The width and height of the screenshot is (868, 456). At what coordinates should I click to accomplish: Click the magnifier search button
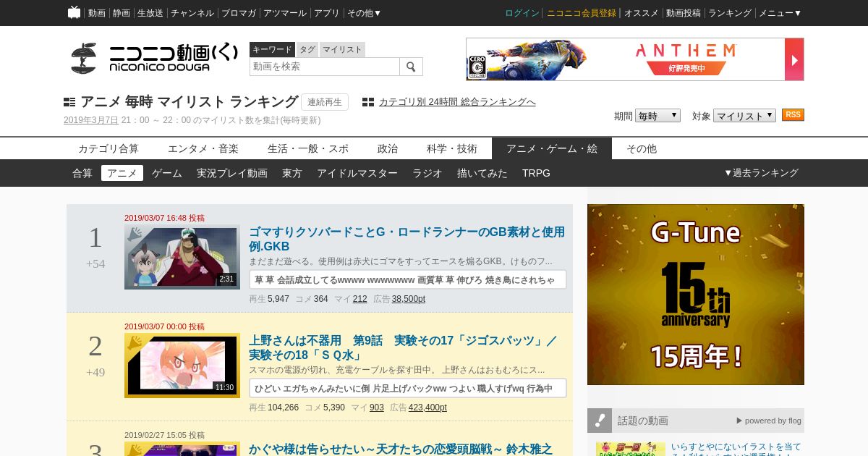[411, 67]
